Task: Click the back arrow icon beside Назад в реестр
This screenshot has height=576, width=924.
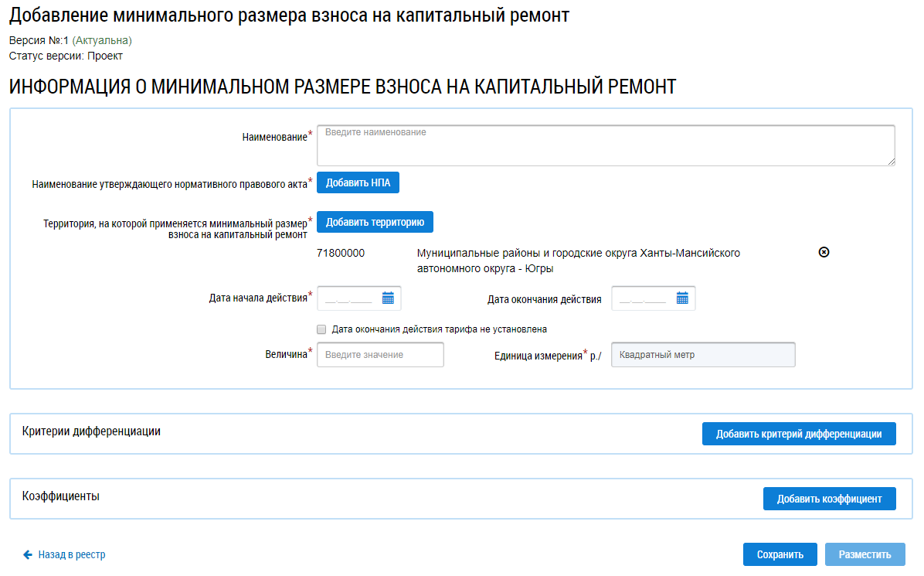Action: point(28,554)
